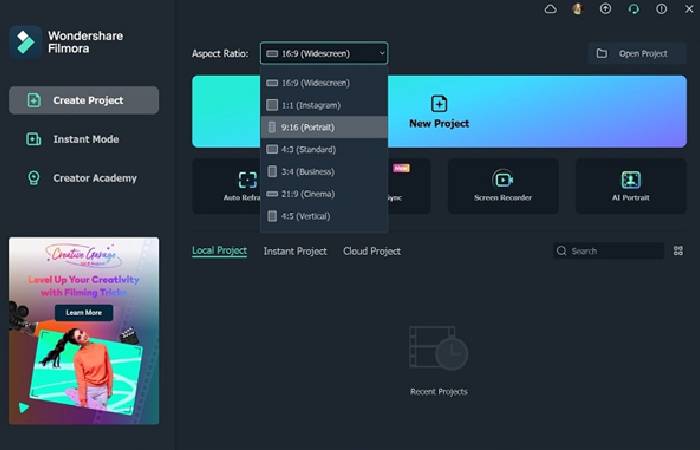700x450 pixels.
Task: Open the Screen Recorder card label
Action: pos(503,197)
